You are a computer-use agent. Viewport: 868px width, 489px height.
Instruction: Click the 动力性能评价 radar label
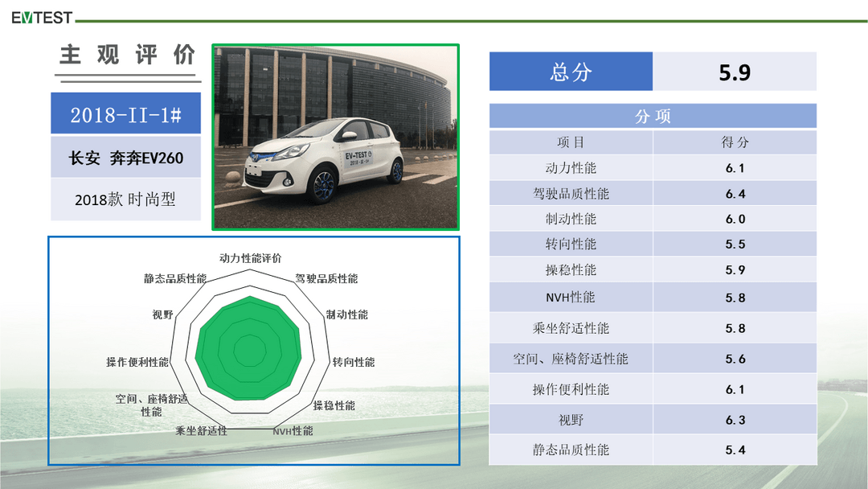250,258
